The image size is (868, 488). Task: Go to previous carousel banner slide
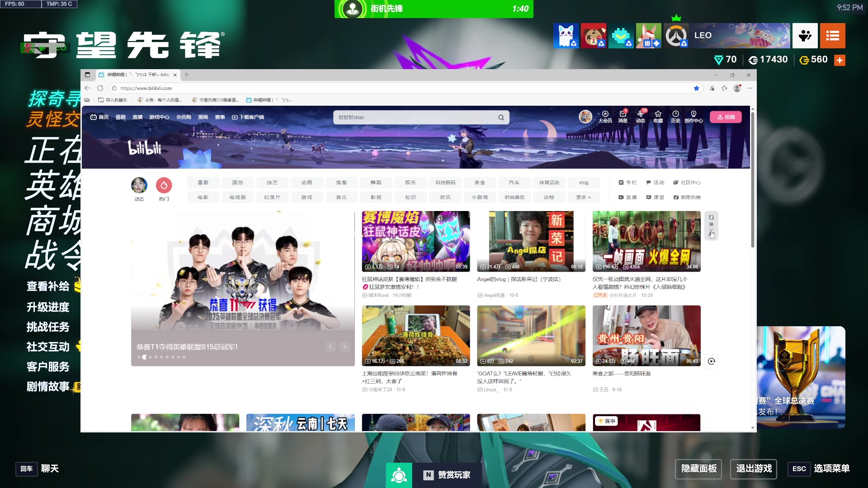click(330, 347)
